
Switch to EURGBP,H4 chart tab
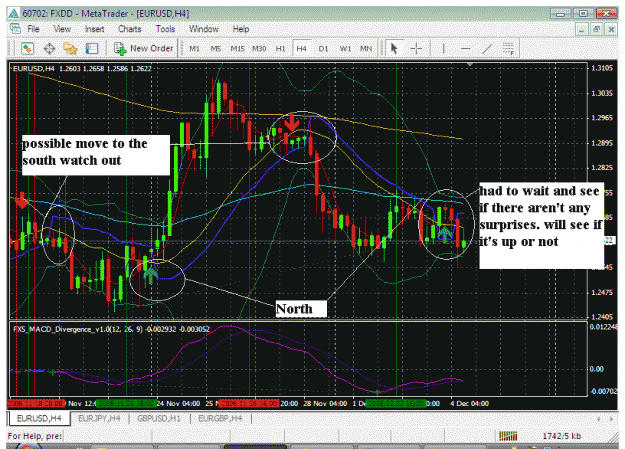click(220, 418)
